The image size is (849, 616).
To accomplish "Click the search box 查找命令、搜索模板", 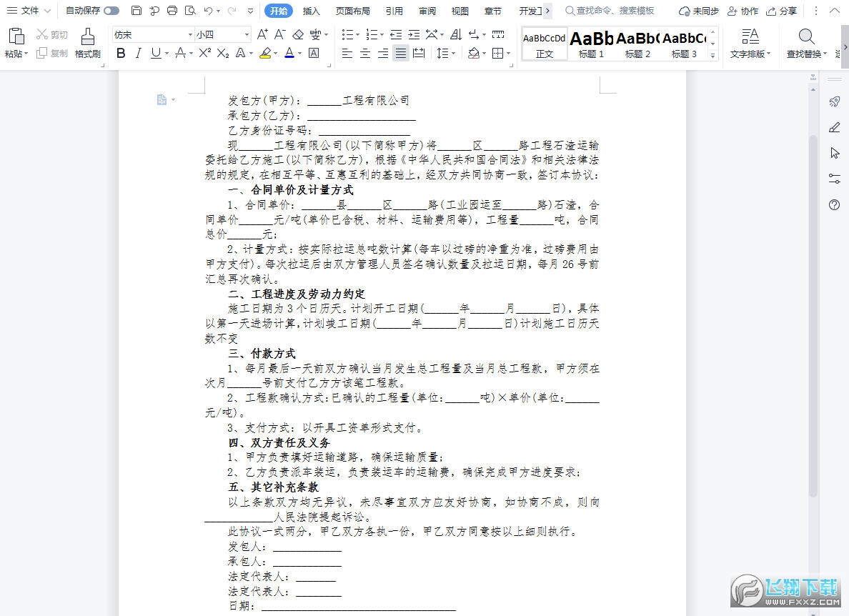I will pos(610,11).
